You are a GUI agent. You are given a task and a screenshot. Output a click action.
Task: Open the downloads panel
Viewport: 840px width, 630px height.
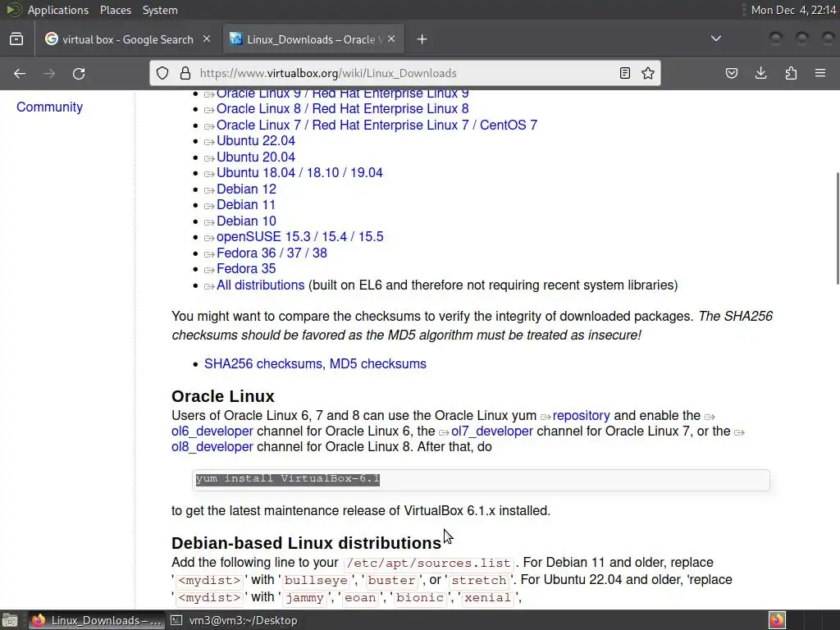tap(760, 73)
